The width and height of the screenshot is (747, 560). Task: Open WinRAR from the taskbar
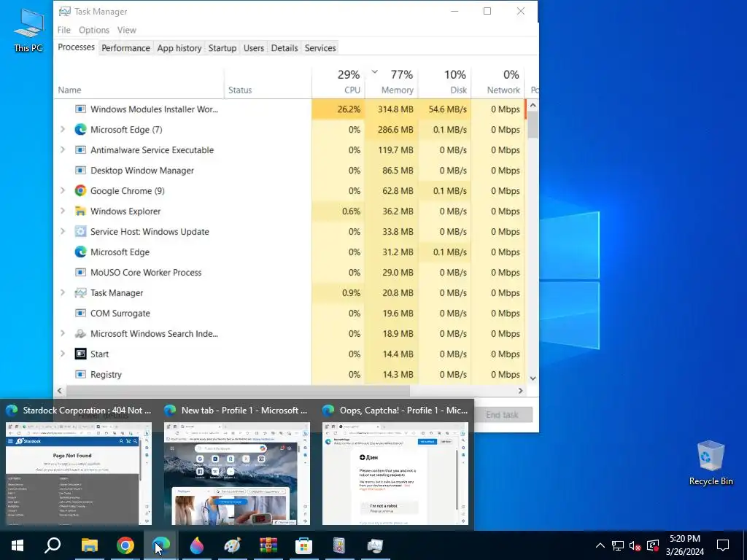[x=268, y=545]
